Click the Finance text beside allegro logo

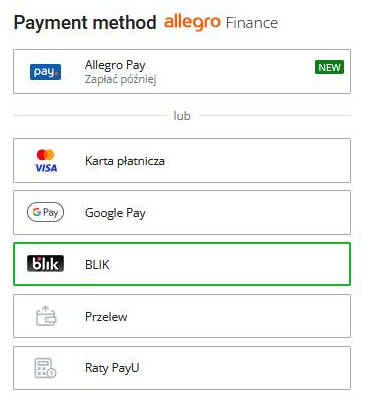[x=252, y=23]
